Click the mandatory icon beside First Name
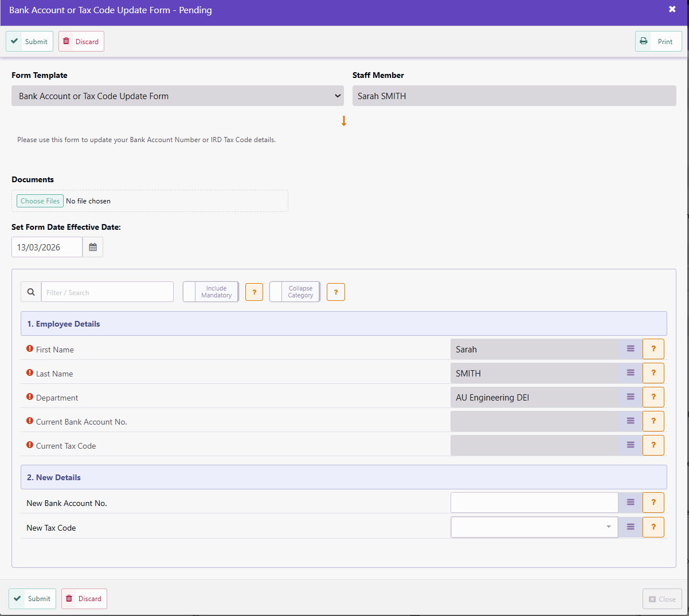Screen dimensions: 689x616 [30, 348]
